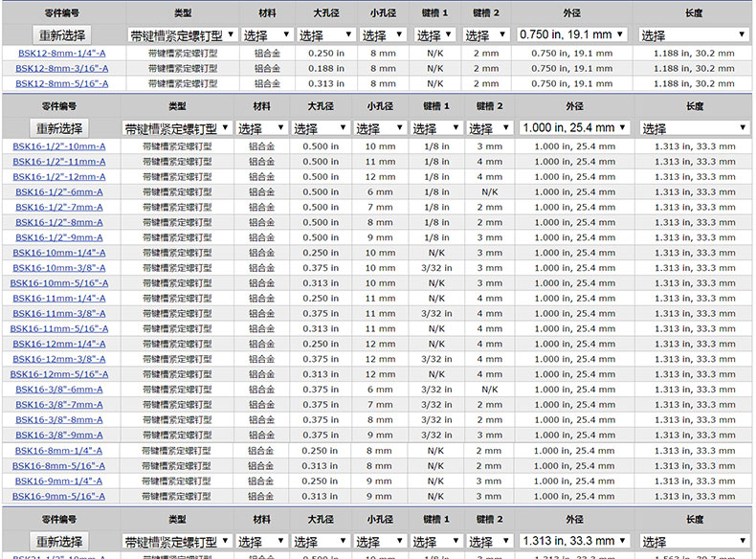The width and height of the screenshot is (756, 559).
Task: Click the BSK16-1/2"-6mm-A part number
Action: click(x=59, y=192)
